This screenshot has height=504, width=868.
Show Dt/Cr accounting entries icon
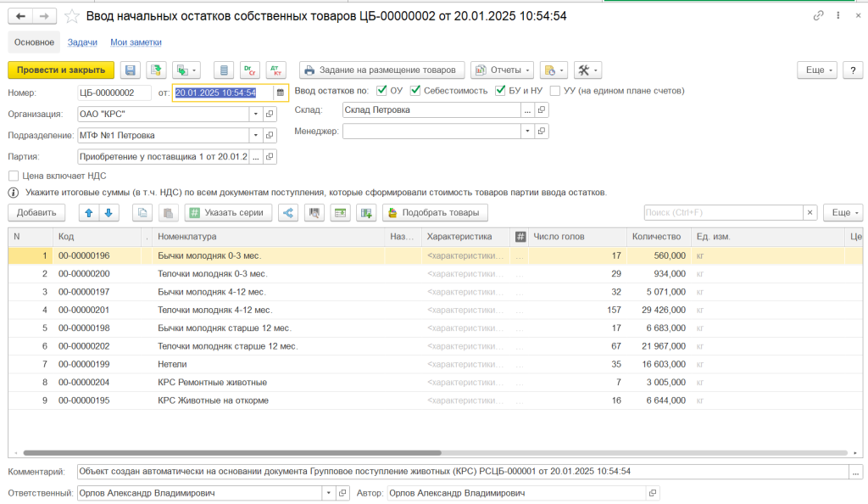250,70
